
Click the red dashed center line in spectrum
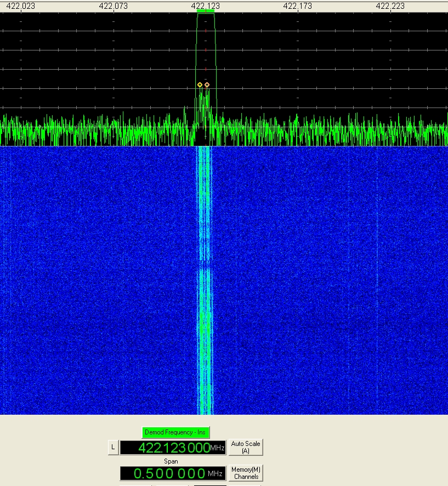click(206, 49)
